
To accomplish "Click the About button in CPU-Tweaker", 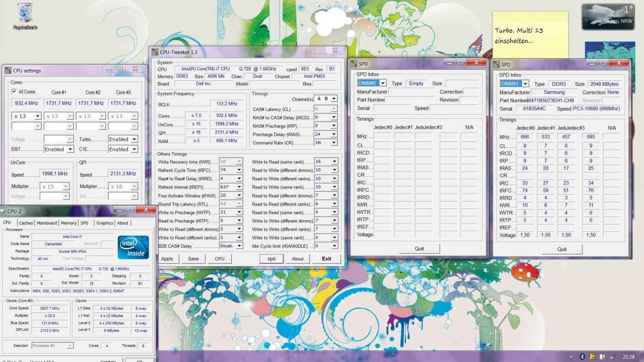I will pyautogui.click(x=297, y=259).
